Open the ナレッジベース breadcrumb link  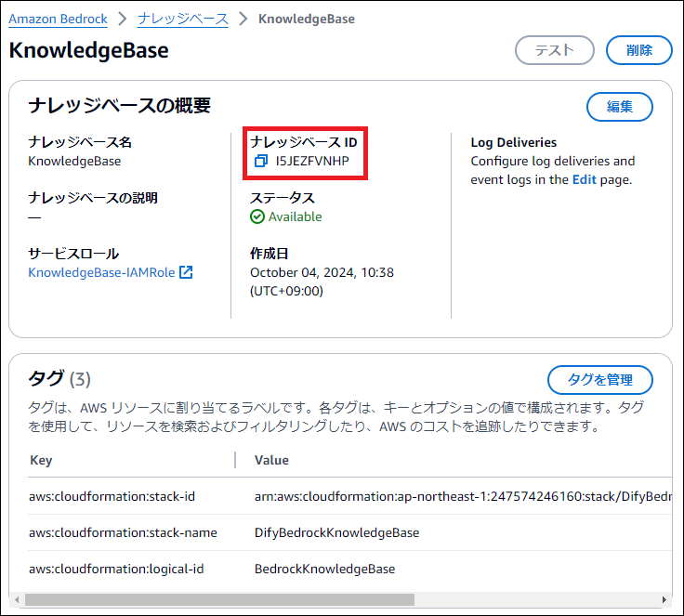click(x=182, y=19)
